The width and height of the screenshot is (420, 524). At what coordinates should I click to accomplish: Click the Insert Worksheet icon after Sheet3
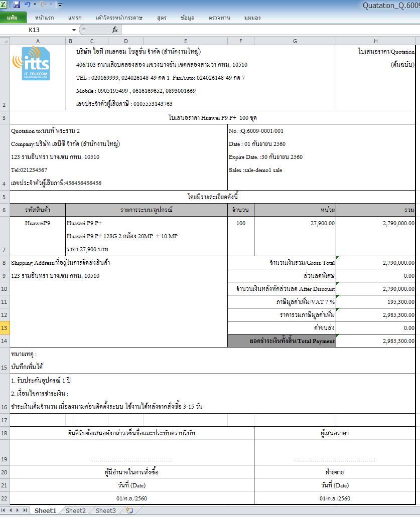[130, 510]
